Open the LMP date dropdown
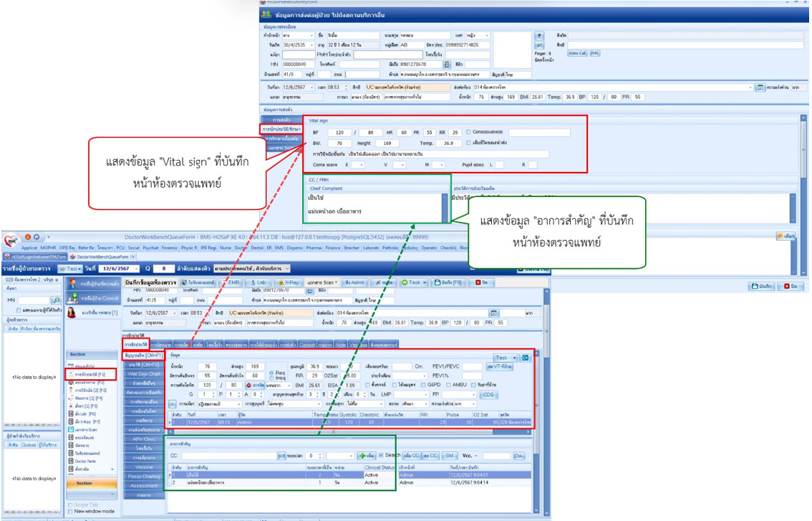The width and height of the screenshot is (812, 521). click(x=425, y=394)
